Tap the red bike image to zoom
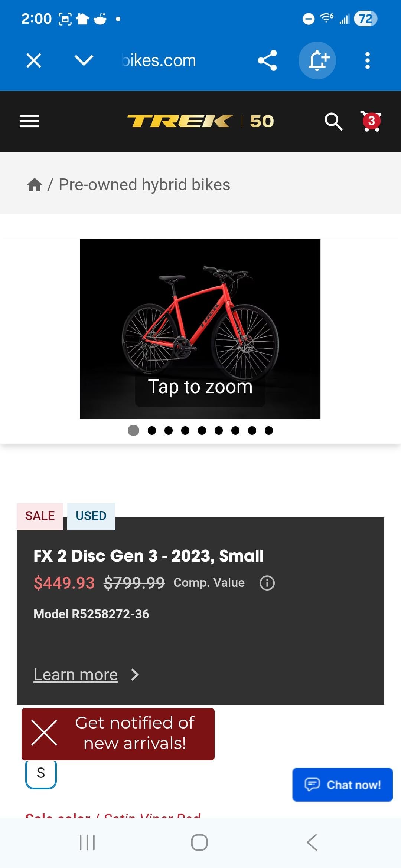 [200, 323]
